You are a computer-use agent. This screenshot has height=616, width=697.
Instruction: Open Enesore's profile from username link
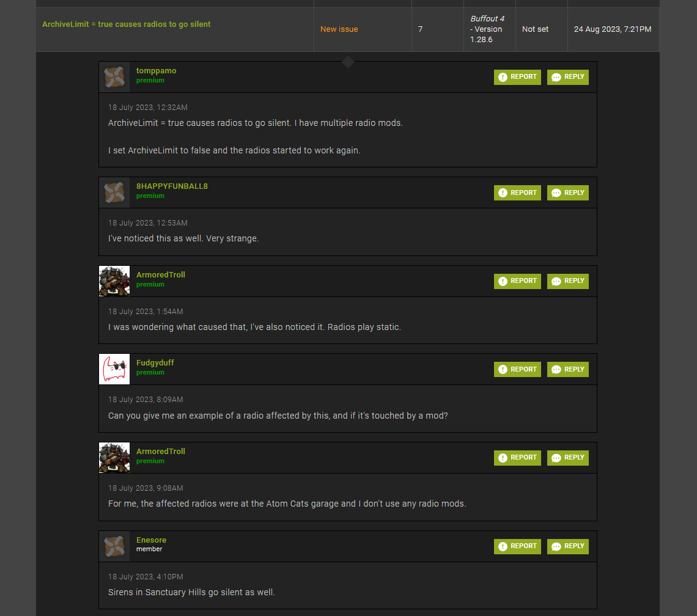[151, 540]
